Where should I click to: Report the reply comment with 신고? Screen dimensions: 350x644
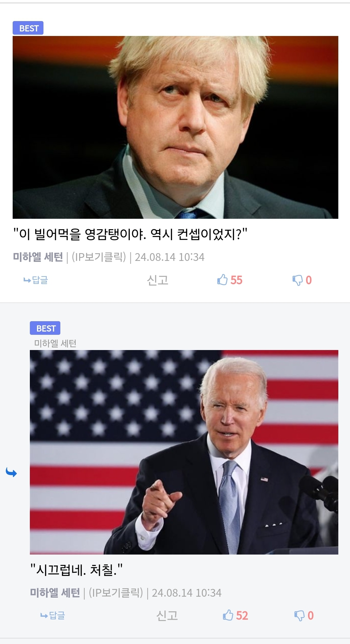167,615
